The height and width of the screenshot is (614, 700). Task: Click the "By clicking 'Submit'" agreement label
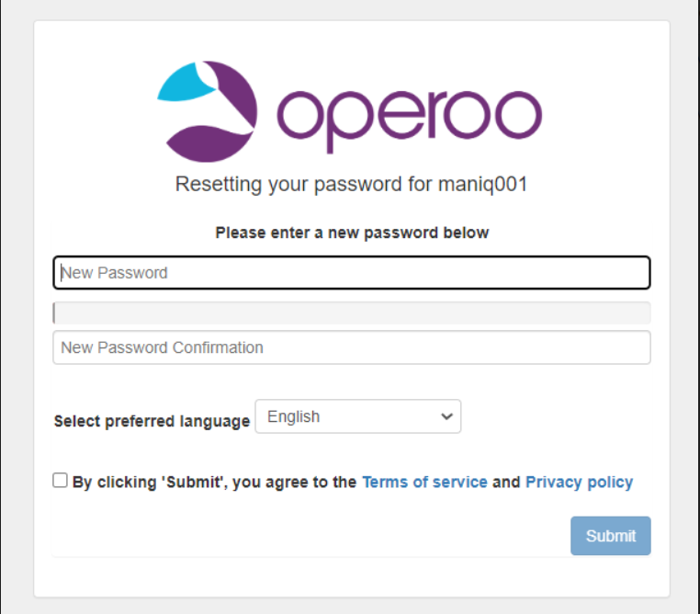(x=214, y=482)
